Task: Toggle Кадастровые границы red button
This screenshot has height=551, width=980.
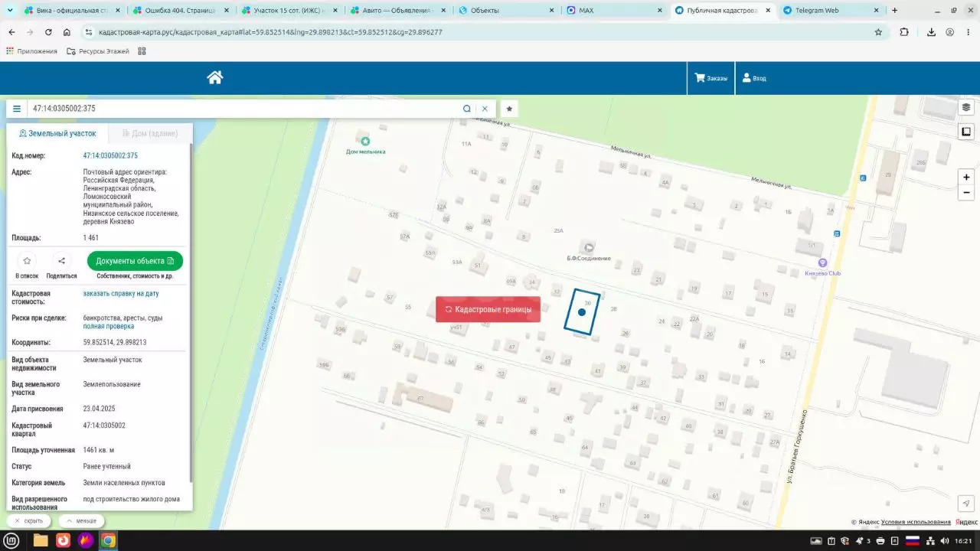Action: (488, 309)
